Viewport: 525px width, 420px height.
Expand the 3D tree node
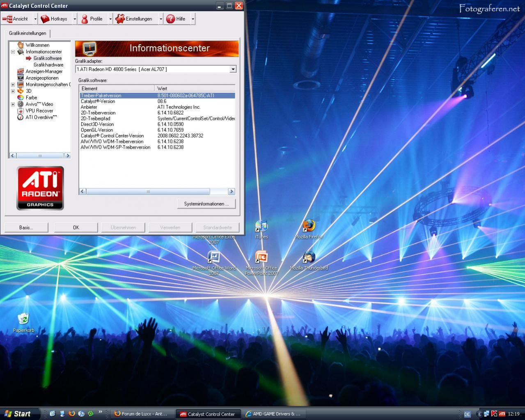pyautogui.click(x=13, y=91)
